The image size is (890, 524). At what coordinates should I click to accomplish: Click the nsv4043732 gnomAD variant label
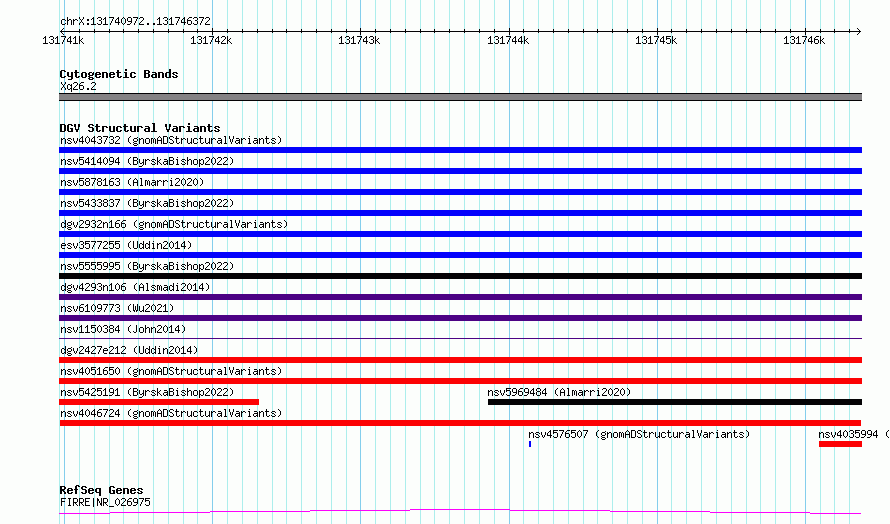[171, 140]
